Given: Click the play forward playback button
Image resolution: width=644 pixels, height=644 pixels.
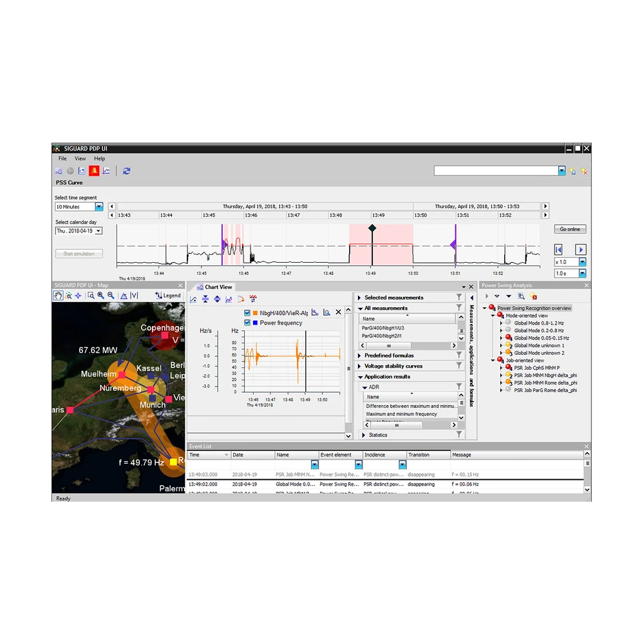Looking at the screenshot, I should click(581, 249).
